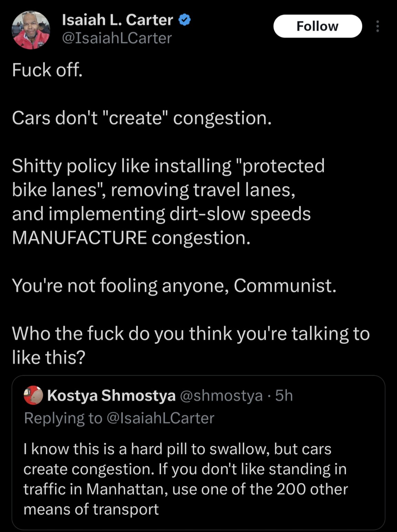The height and width of the screenshot is (532, 397).
Task: Click the "Replying to" label text
Action: point(63,418)
